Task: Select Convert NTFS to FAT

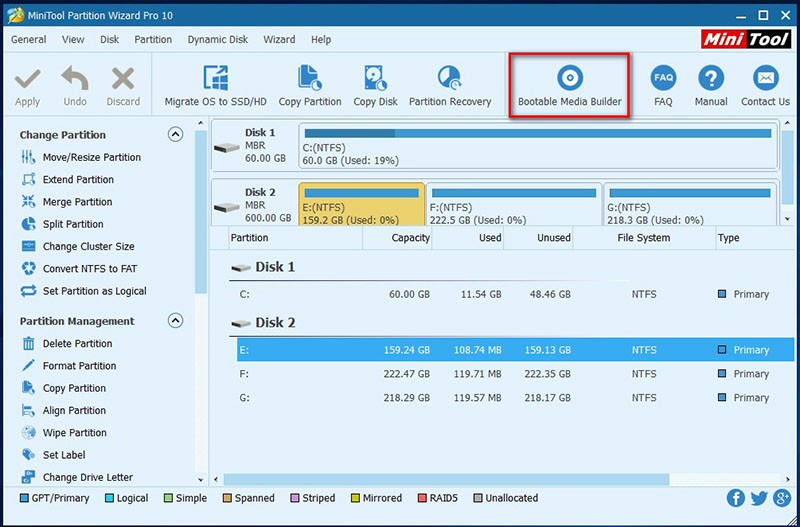Action: coord(79,269)
